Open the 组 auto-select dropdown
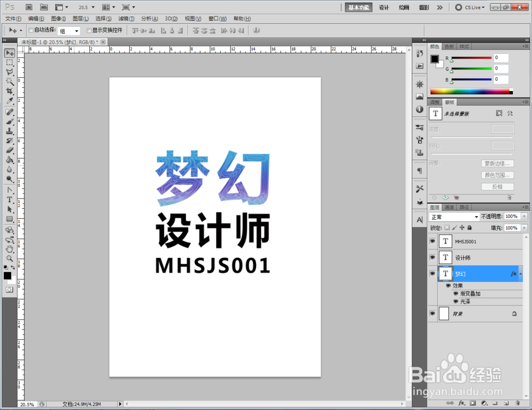 [x=69, y=31]
